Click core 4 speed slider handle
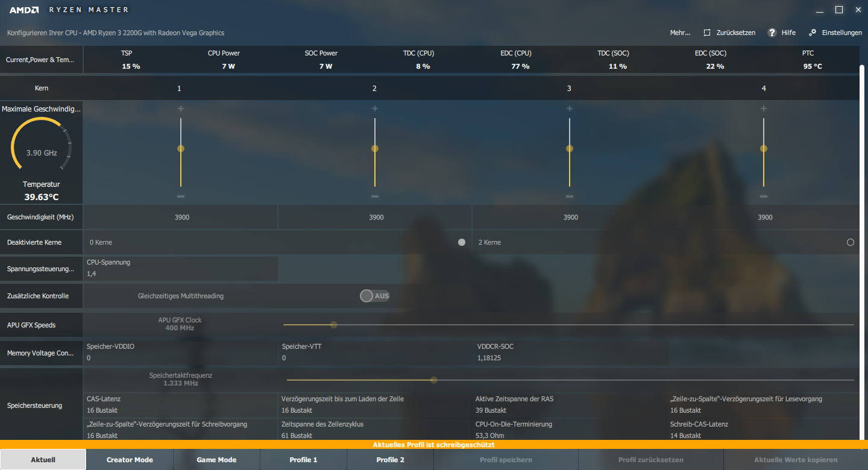The width and height of the screenshot is (868, 470). tap(764, 148)
